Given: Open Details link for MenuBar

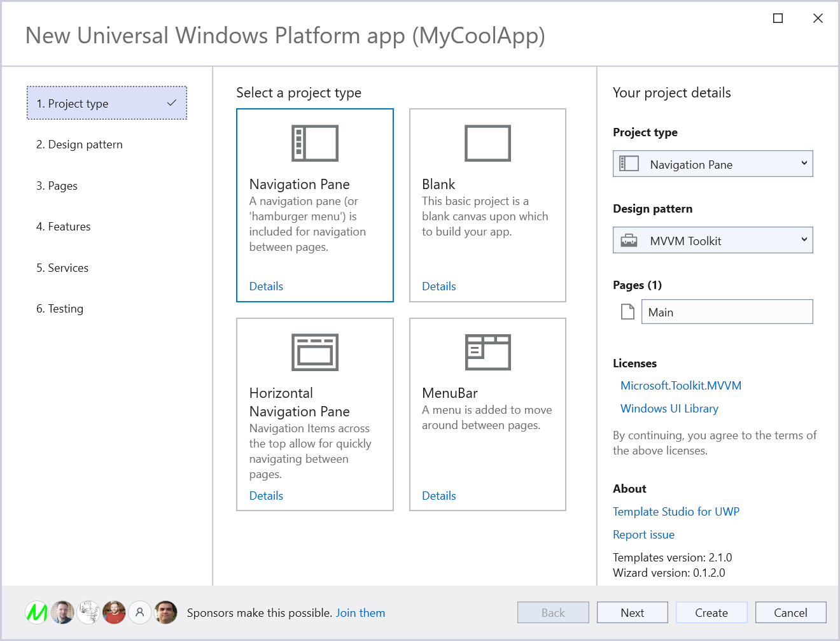Looking at the screenshot, I should [439, 496].
